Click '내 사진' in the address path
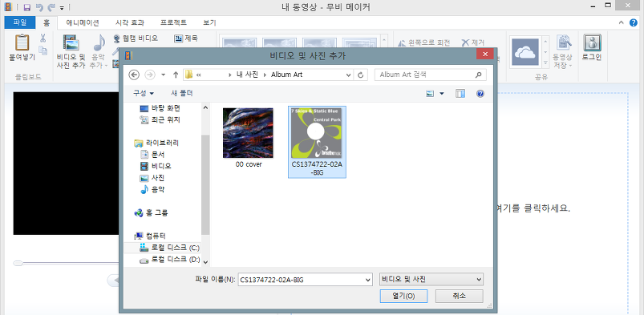Viewport: 644px width, 315px height. click(x=247, y=75)
